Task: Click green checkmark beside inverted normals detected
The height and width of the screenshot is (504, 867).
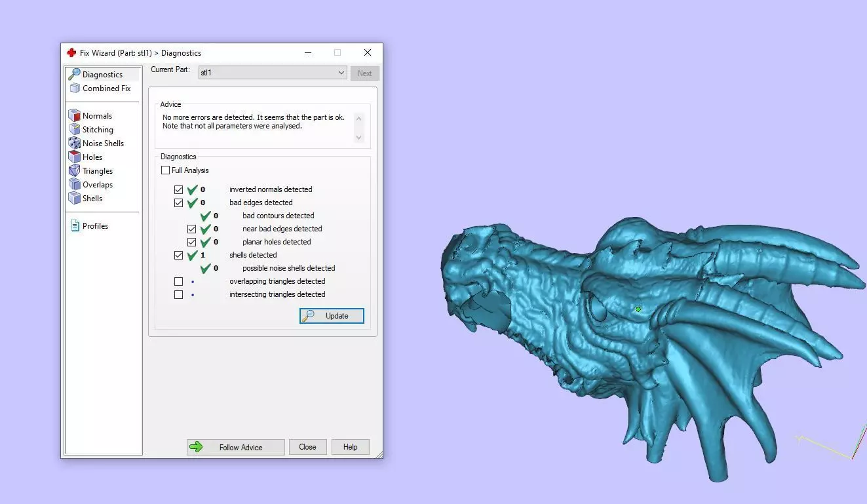Action: click(x=192, y=189)
